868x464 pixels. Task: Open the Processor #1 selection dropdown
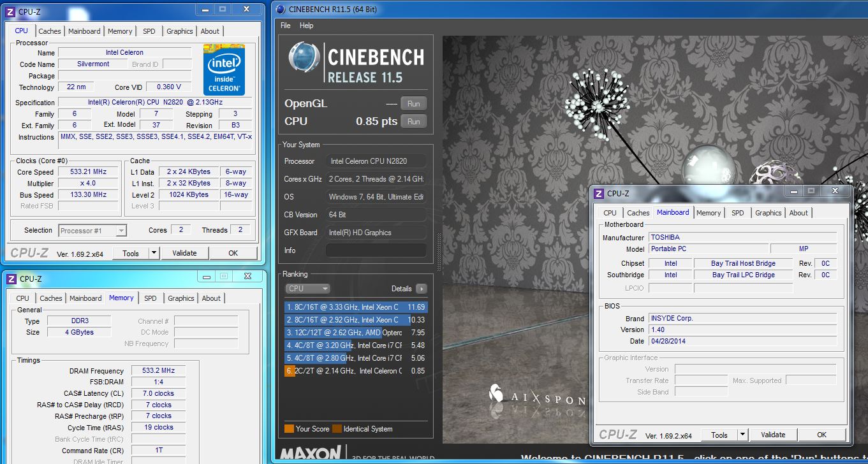pyautogui.click(x=92, y=231)
